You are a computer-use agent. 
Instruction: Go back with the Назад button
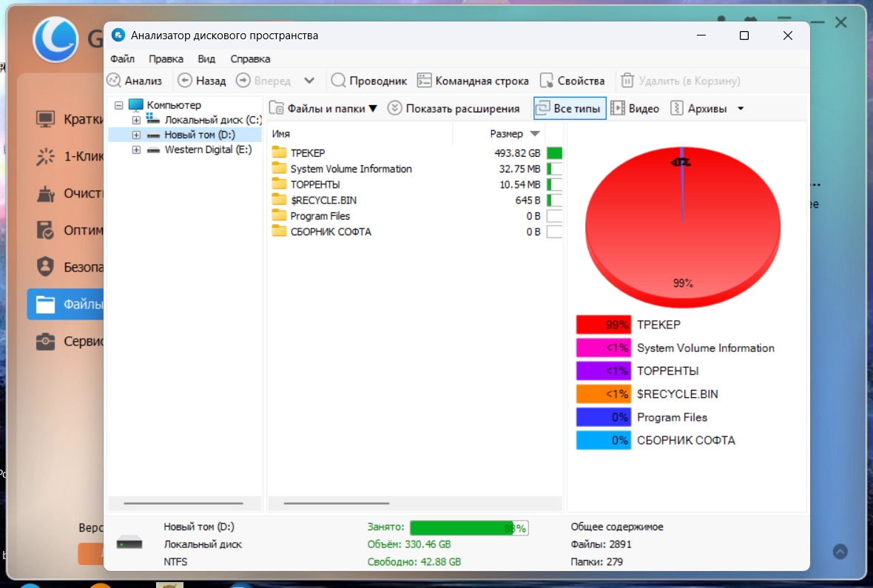(x=202, y=81)
